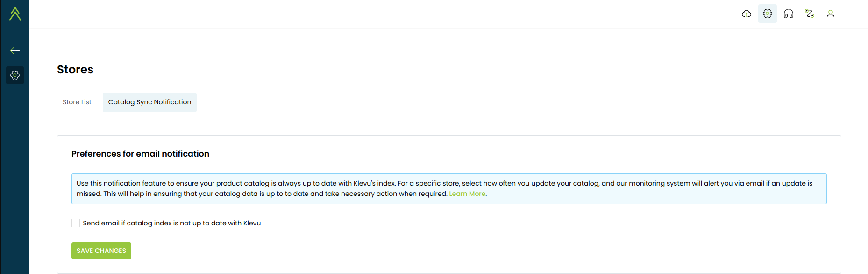Image resolution: width=868 pixels, height=274 pixels.
Task: Click the 'Preferences for email notification' heading
Action: click(x=140, y=154)
